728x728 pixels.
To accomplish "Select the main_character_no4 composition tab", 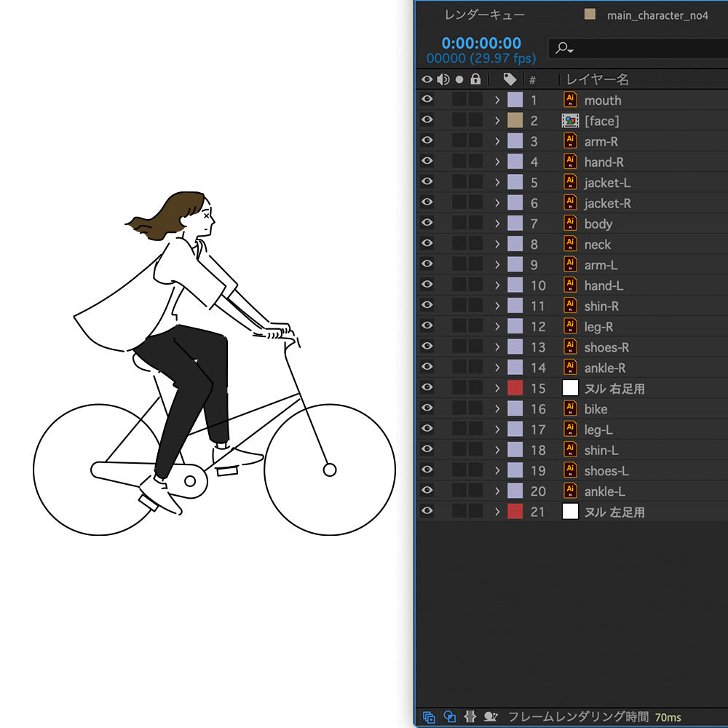I will click(657, 15).
